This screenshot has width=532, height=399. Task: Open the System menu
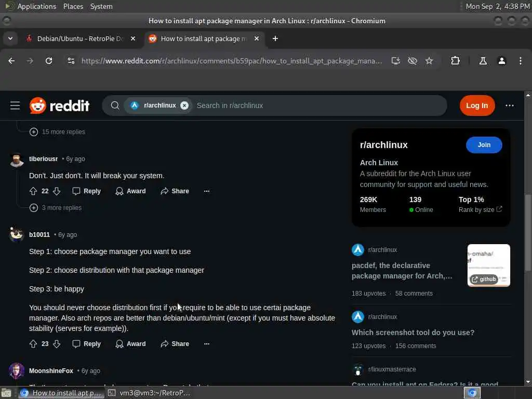[x=101, y=6]
